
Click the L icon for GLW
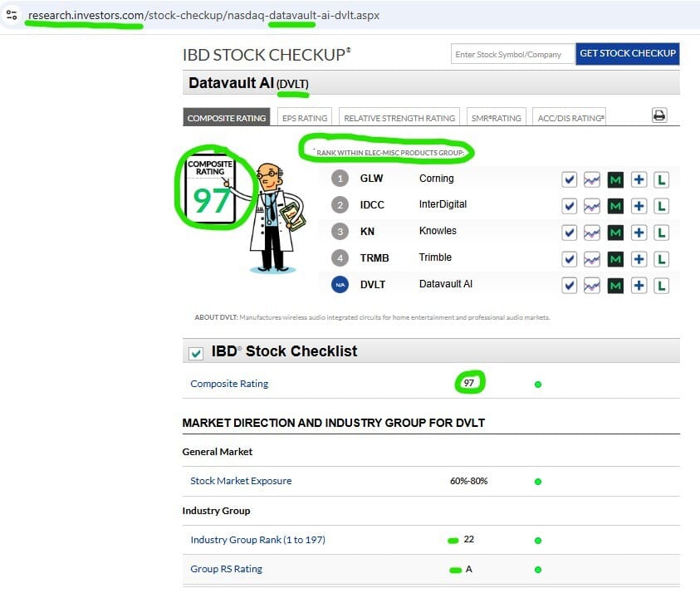click(661, 179)
